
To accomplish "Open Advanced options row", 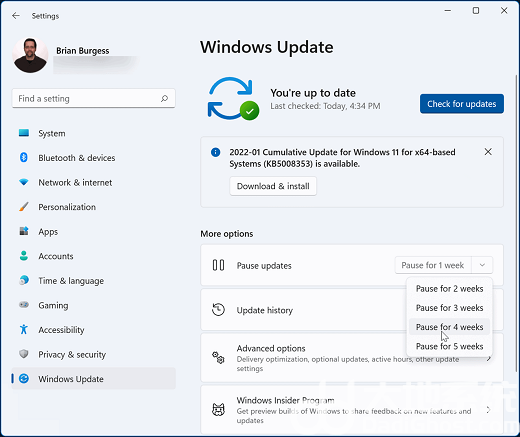I will coord(352,358).
